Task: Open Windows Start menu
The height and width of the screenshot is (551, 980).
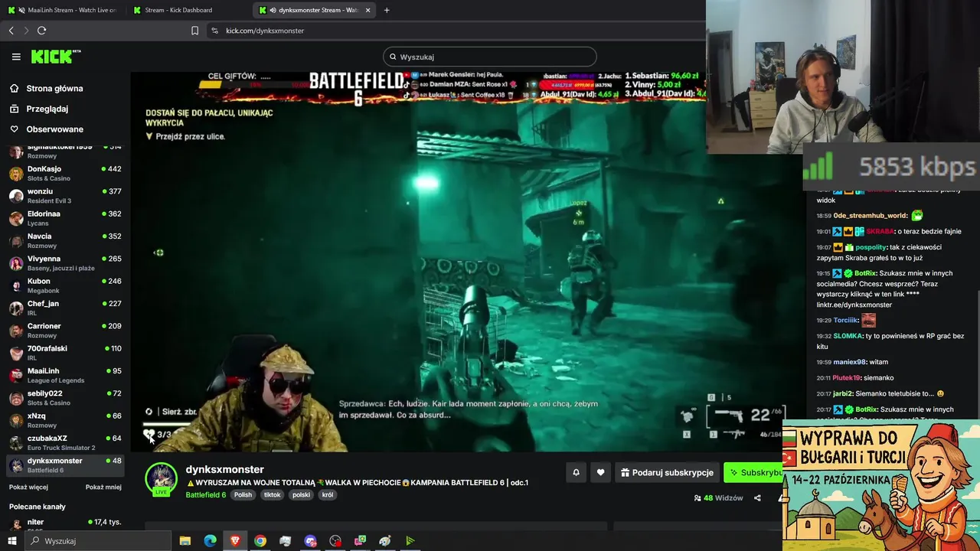Action: [11, 541]
